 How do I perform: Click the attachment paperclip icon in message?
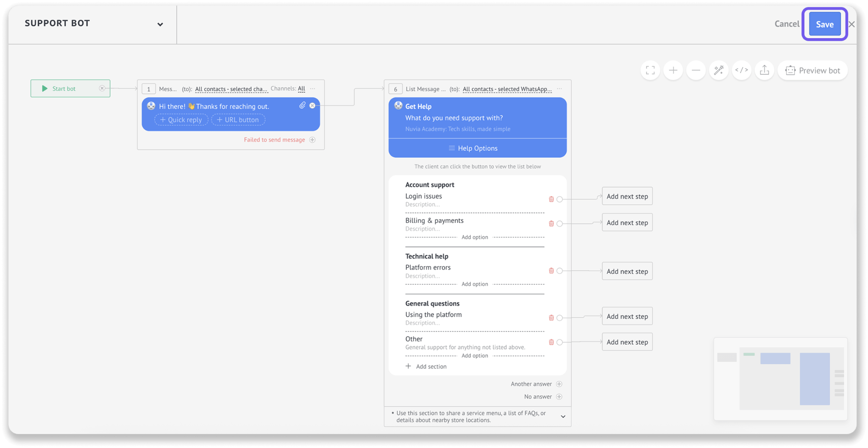[302, 106]
